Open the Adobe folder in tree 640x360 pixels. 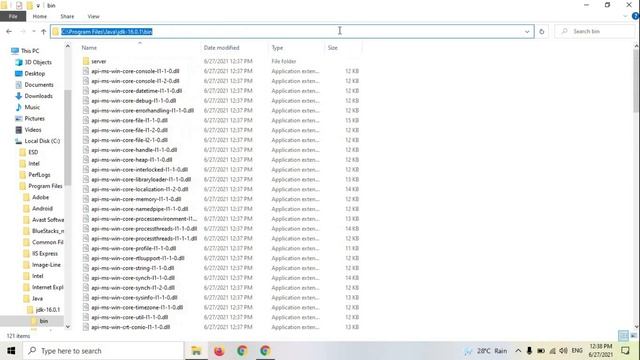[40, 197]
